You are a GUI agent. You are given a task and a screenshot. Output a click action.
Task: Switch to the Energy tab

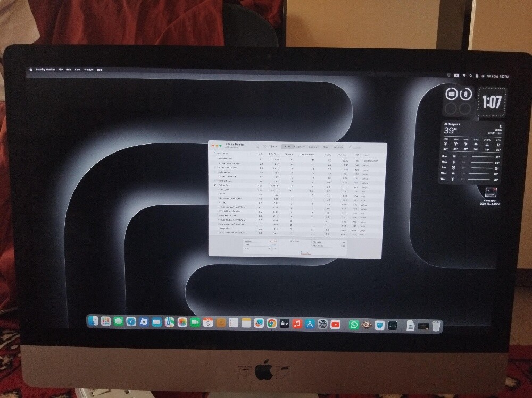[313, 147]
